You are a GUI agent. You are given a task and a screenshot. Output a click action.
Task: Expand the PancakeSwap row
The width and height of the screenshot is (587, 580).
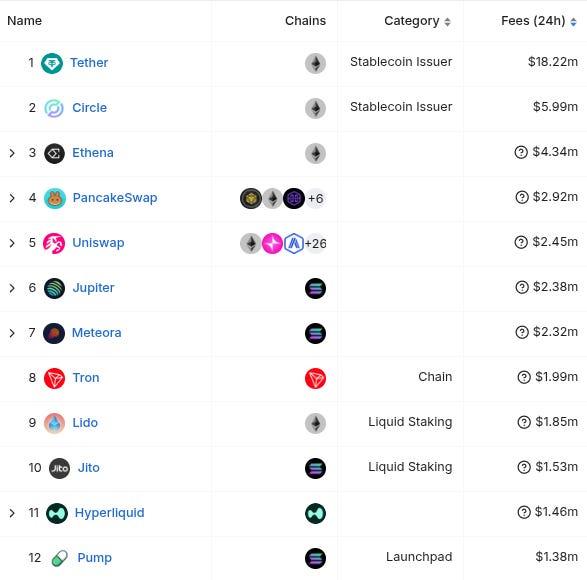[12, 198]
